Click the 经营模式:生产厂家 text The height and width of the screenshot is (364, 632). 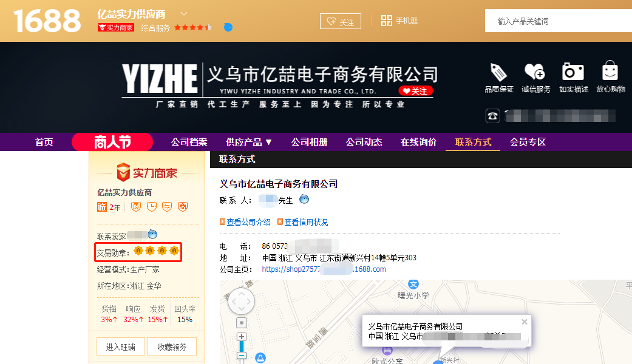[128, 269]
